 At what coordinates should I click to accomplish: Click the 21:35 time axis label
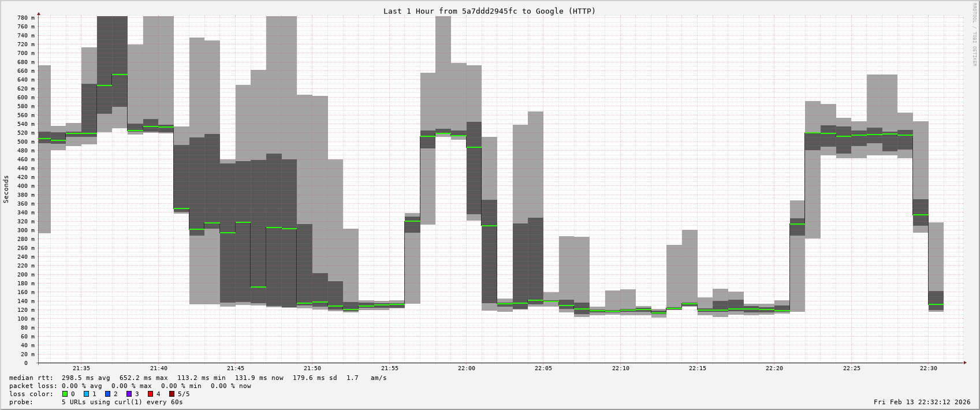coord(81,368)
